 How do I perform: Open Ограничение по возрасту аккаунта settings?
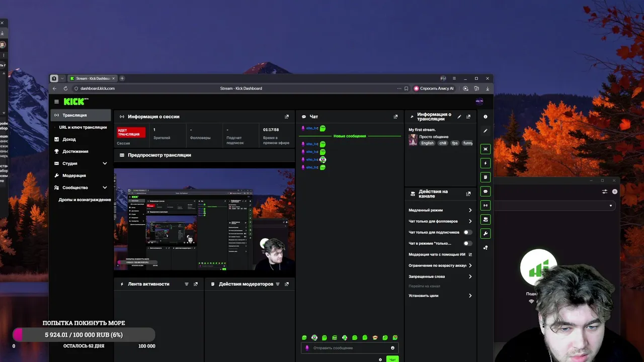[440, 265]
